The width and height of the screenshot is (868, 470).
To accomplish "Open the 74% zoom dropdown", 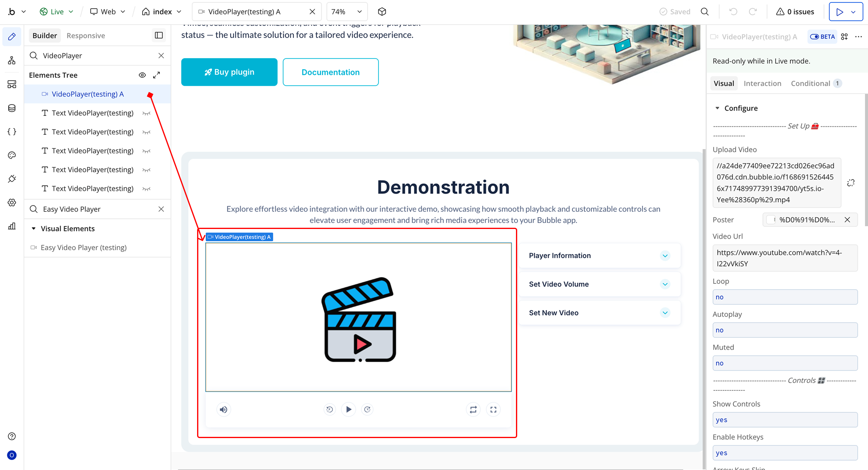I will click(346, 12).
